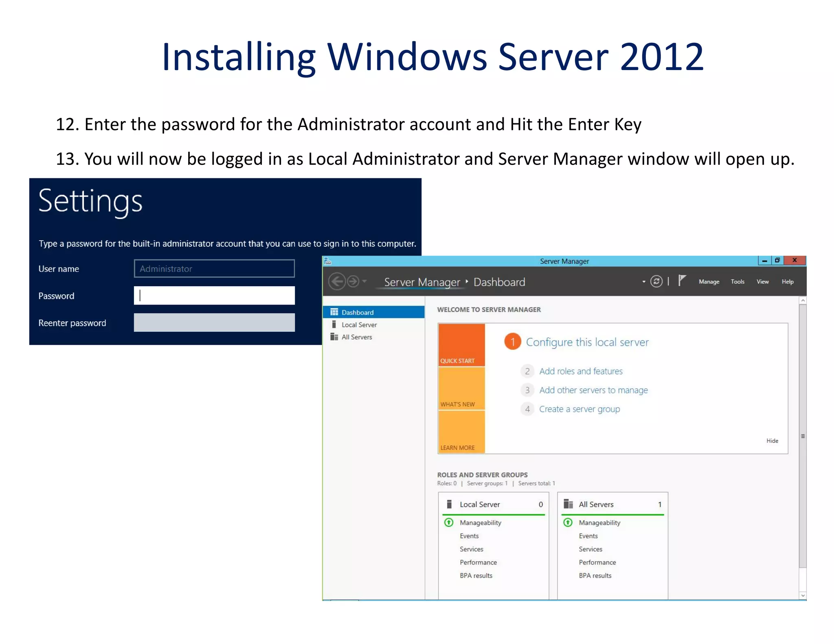Open the Local Server tile header
This screenshot has height=644, width=834.
click(494, 504)
